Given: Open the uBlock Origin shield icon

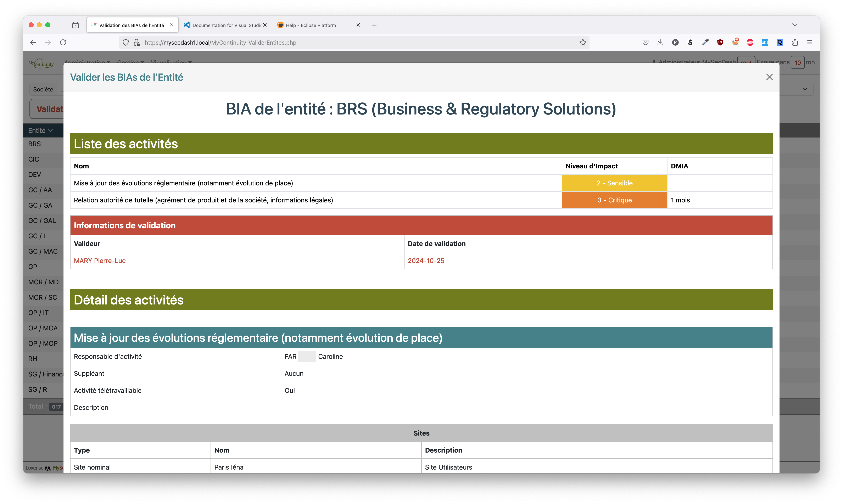Looking at the screenshot, I should pyautogui.click(x=720, y=43).
